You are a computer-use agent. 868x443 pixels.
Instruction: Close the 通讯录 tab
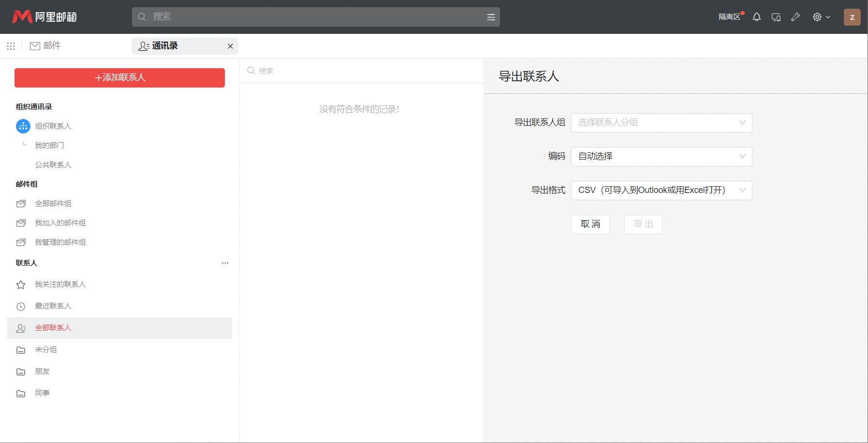click(x=230, y=46)
